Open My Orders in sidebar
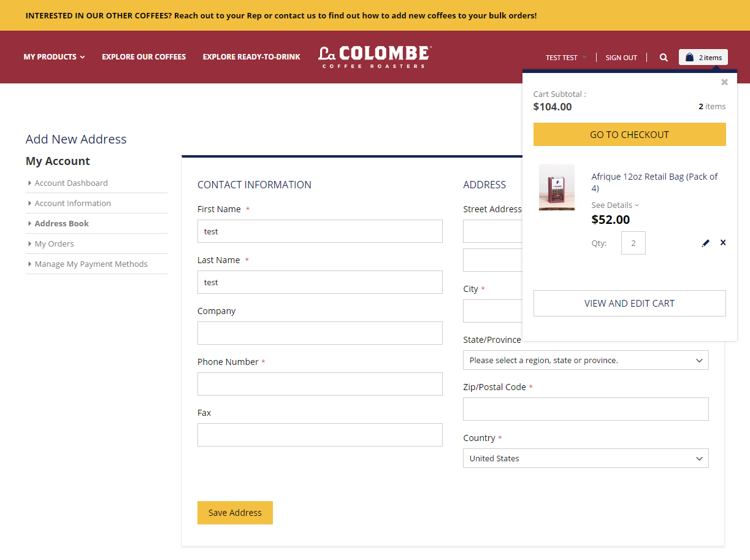This screenshot has height=560, width=750. coord(54,244)
